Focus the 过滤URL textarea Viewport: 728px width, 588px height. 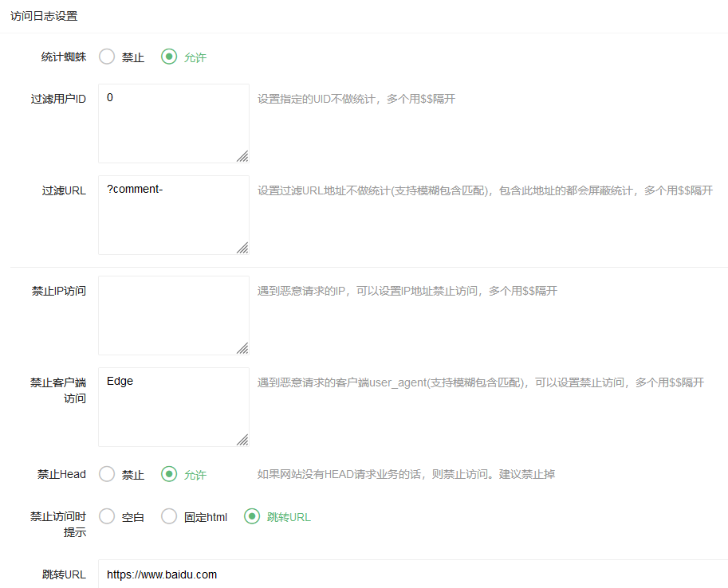(174, 215)
